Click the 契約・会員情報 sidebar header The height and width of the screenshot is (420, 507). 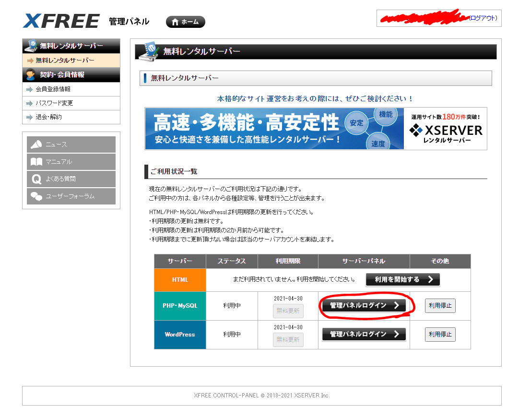pyautogui.click(x=71, y=75)
